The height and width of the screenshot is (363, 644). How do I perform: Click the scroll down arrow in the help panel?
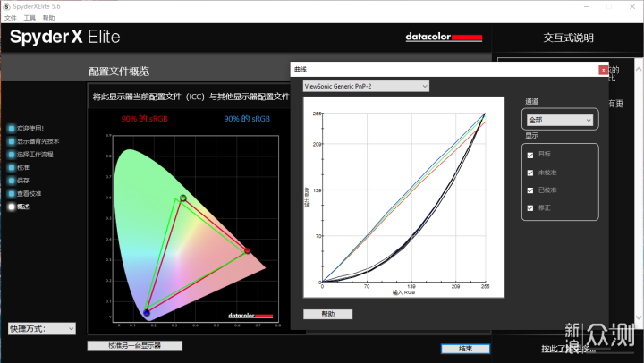639,317
